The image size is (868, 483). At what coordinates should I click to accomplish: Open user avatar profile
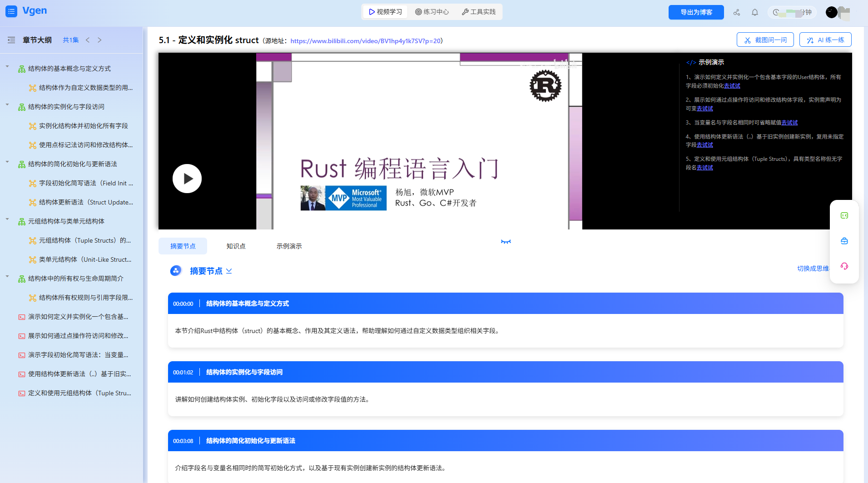coord(832,12)
